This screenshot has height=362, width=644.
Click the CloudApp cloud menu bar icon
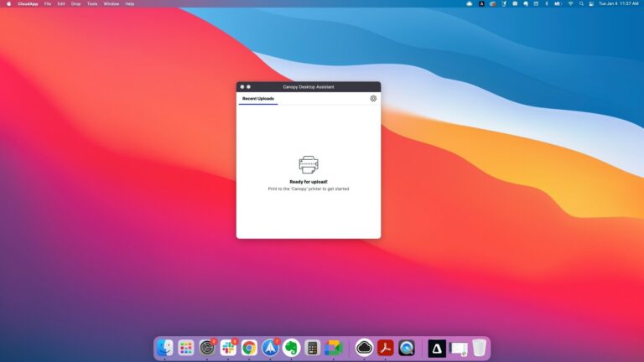470,3
